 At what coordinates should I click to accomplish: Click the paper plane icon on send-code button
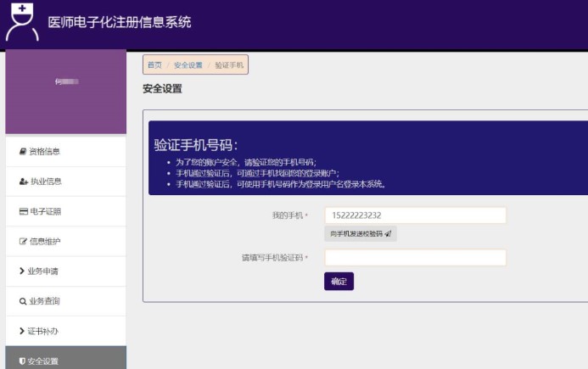[388, 233]
